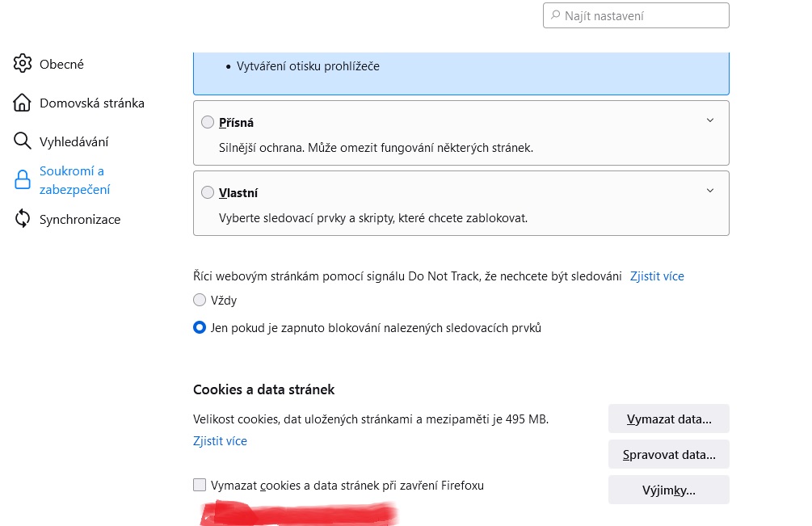Open the Obecné settings category
Screen dimensions: 812x526
coord(61,64)
